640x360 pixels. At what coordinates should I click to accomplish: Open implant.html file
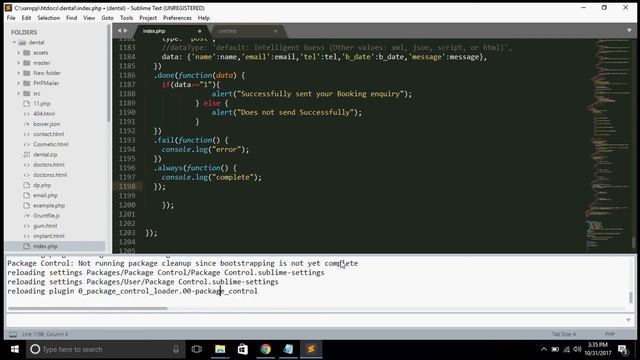pyautogui.click(x=49, y=236)
